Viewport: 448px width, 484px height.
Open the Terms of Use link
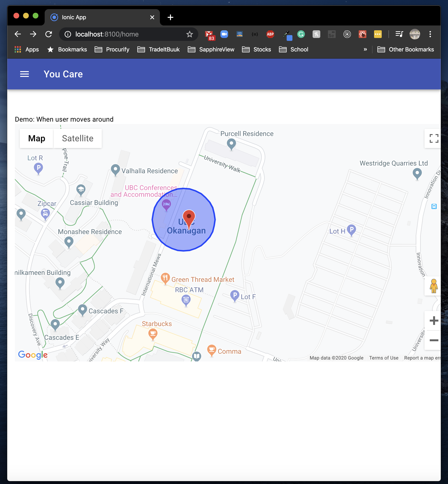click(x=384, y=358)
